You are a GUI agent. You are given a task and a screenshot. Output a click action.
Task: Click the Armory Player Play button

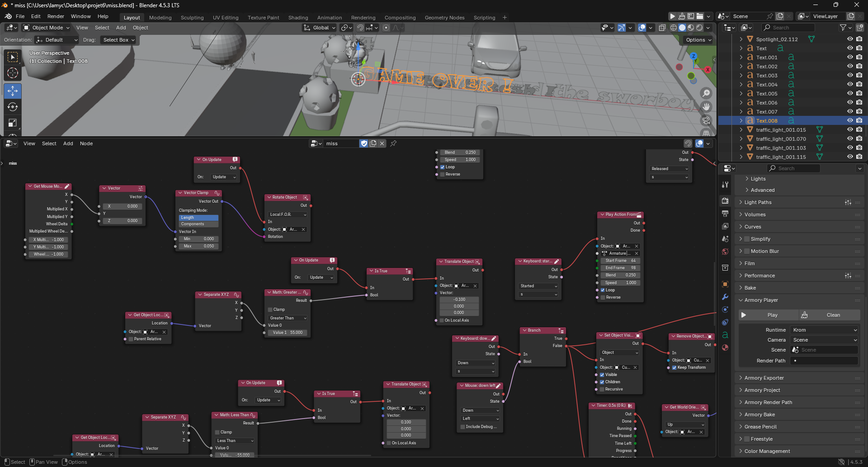(x=769, y=315)
